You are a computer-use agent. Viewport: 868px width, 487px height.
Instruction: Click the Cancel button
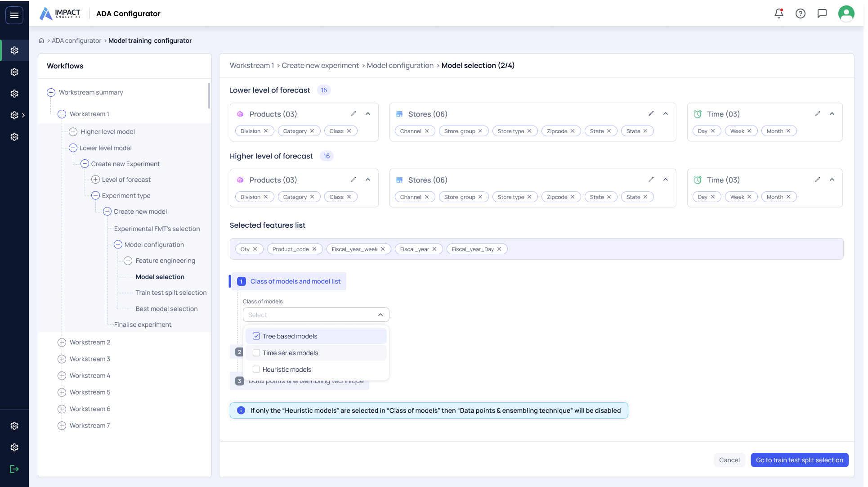tap(729, 460)
